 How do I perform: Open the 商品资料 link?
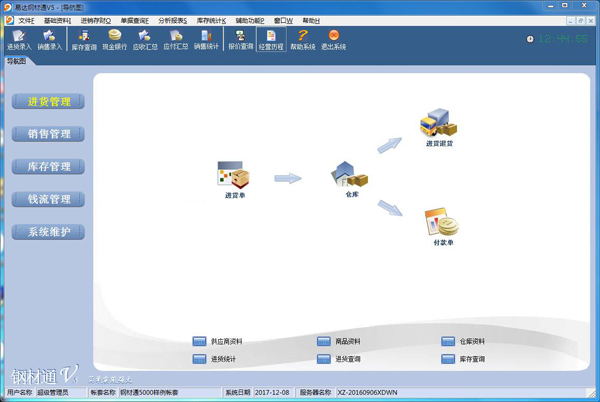tap(347, 342)
